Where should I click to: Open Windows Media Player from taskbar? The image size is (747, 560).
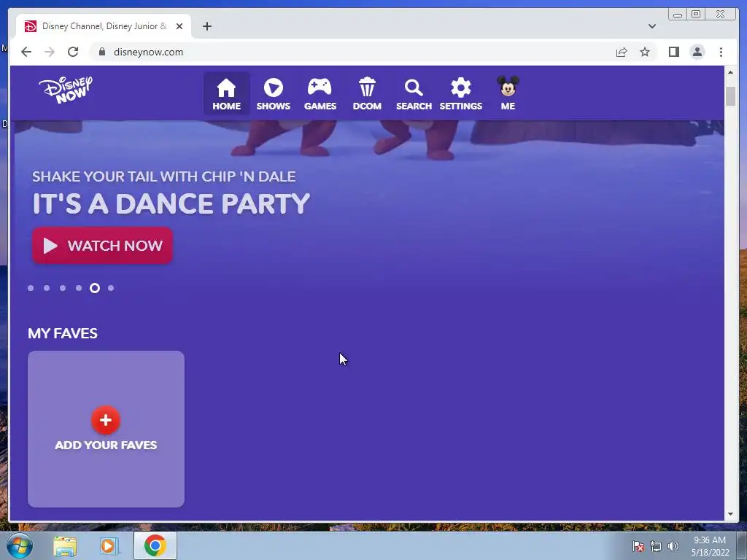pos(109,545)
